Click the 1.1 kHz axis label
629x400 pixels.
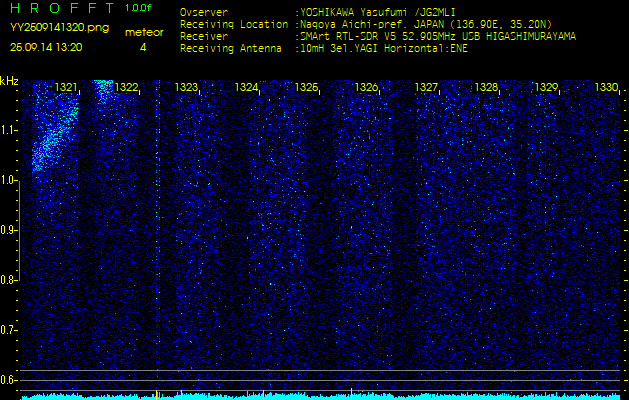click(x=10, y=130)
